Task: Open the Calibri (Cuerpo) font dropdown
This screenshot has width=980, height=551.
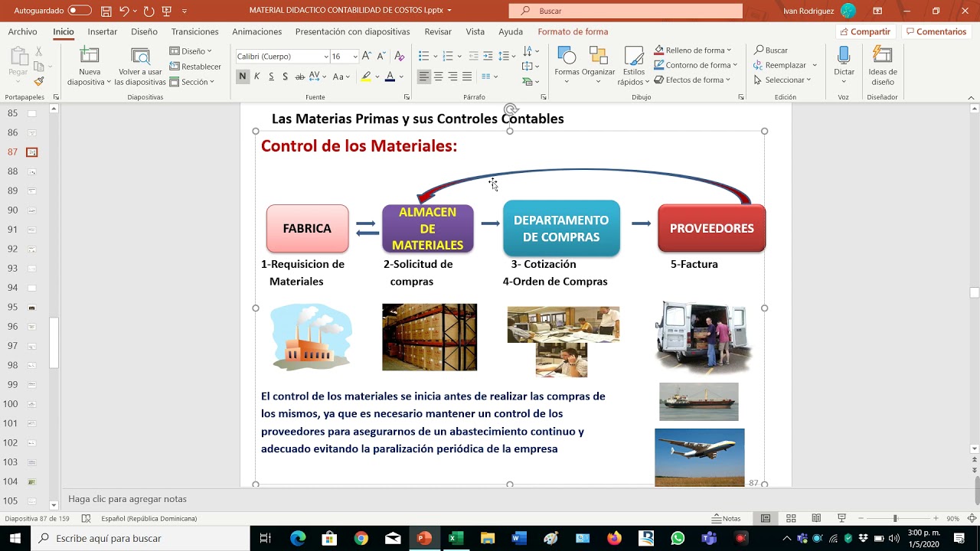Action: coord(325,56)
